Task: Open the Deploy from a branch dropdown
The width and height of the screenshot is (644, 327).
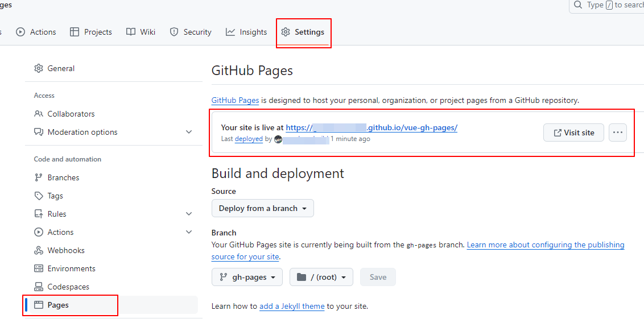Action: [263, 208]
